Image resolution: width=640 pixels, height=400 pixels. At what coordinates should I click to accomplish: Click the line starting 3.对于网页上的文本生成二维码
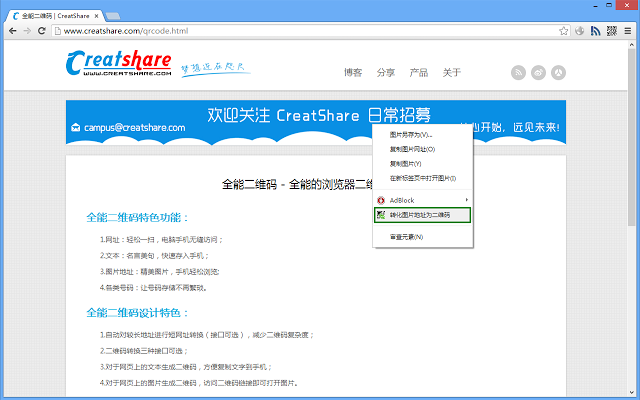pyautogui.click(x=186, y=367)
